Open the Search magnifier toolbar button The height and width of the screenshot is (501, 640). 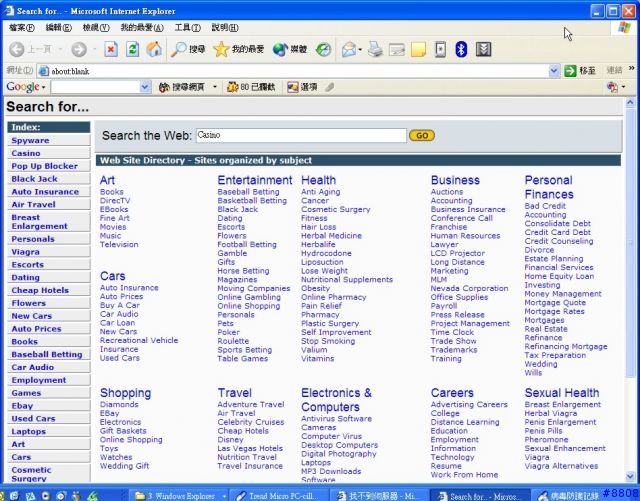(188, 49)
